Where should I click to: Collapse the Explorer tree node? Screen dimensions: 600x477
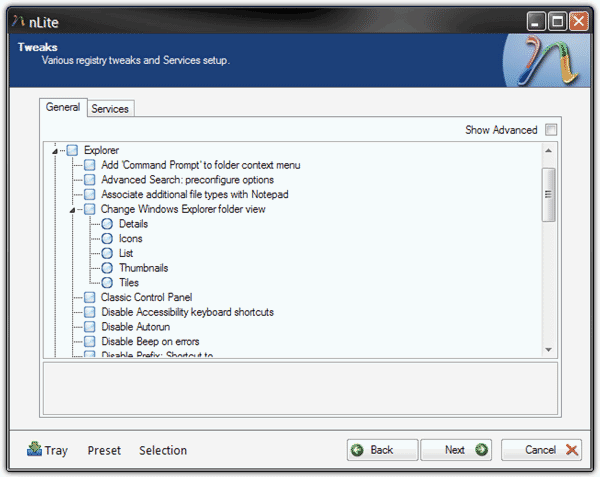tap(55, 151)
